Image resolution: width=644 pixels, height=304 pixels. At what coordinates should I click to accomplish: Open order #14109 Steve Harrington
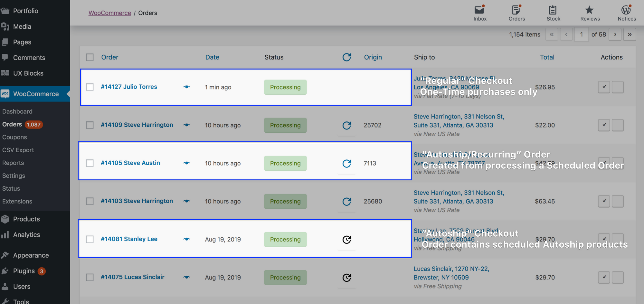[137, 125]
